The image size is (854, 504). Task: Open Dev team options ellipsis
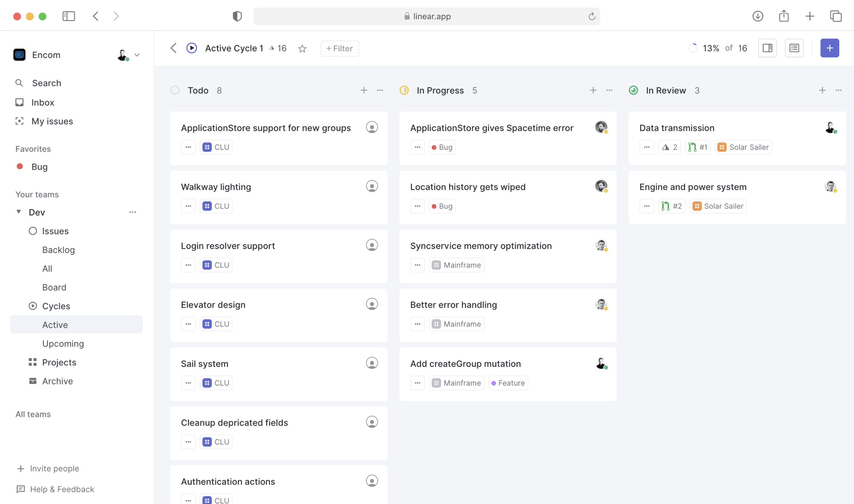pyautogui.click(x=133, y=212)
